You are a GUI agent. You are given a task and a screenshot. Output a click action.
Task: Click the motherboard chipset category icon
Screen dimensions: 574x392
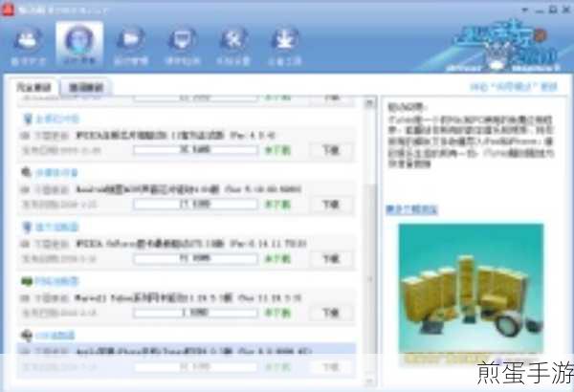28,119
